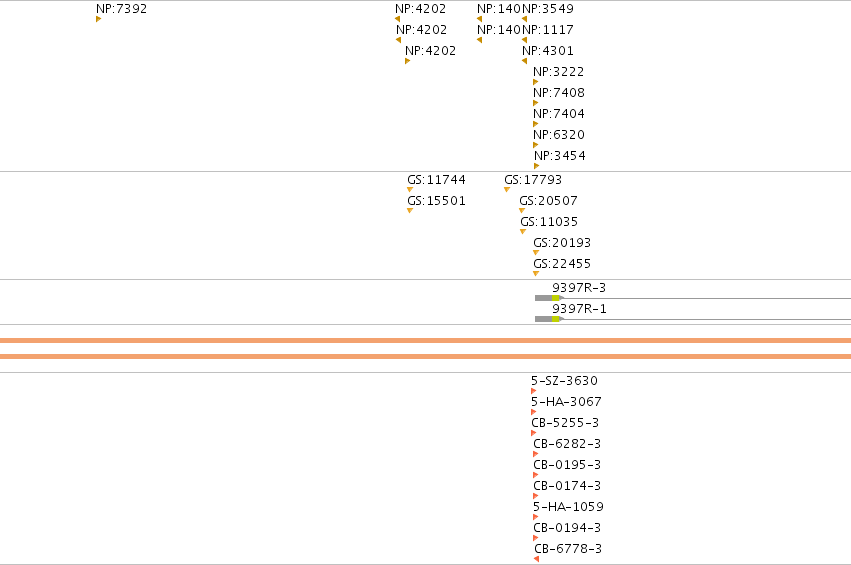Select the CB-5255-3 feature
Image resolution: width=851 pixels, height=565 pixels.
pyautogui.click(x=565, y=423)
